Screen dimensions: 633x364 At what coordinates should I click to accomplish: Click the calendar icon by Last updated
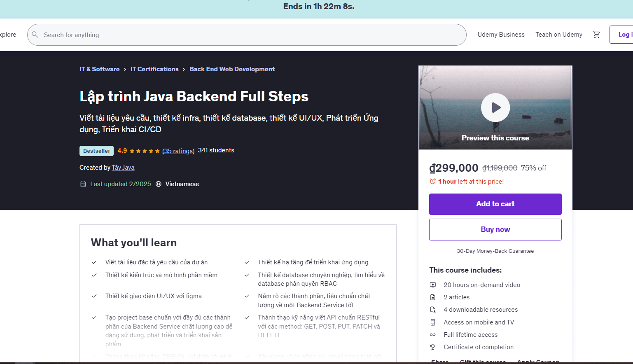click(83, 184)
